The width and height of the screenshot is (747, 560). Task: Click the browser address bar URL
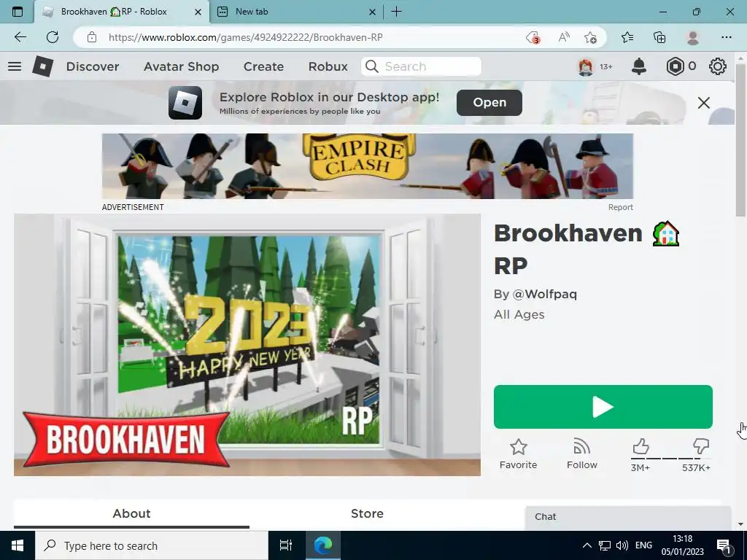(245, 37)
